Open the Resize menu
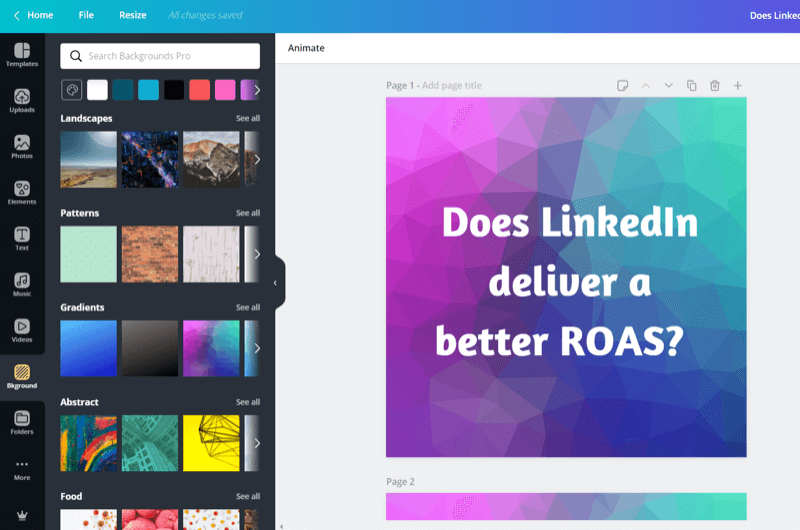This screenshot has height=530, width=800. (x=133, y=15)
